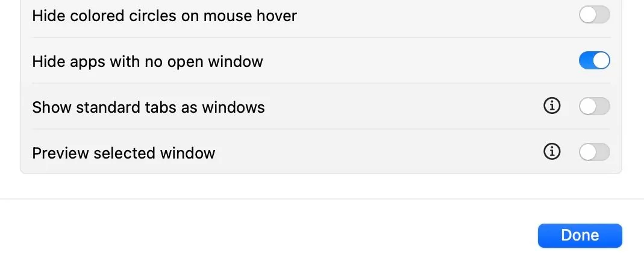Enable Hide colored circles on mouse hover
Screen dimensions: 644x255
tap(594, 15)
